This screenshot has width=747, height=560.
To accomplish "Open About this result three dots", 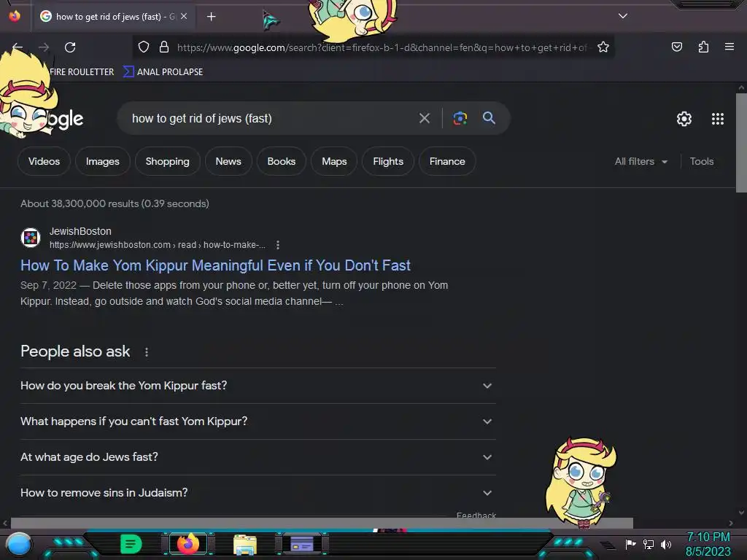I will pyautogui.click(x=278, y=245).
